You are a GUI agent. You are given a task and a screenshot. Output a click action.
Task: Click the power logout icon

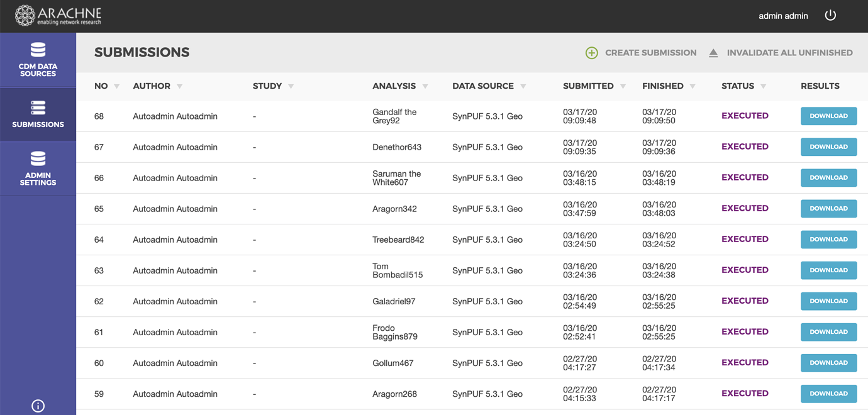tap(830, 14)
